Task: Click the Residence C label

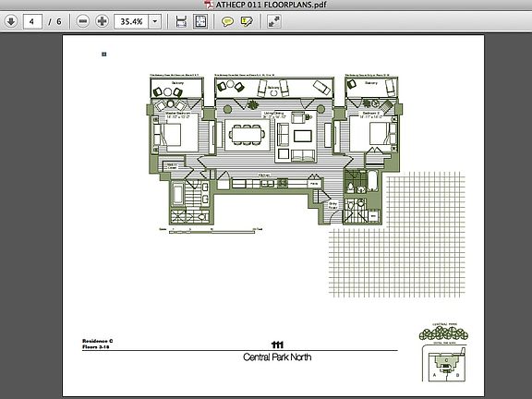Action: tap(98, 341)
